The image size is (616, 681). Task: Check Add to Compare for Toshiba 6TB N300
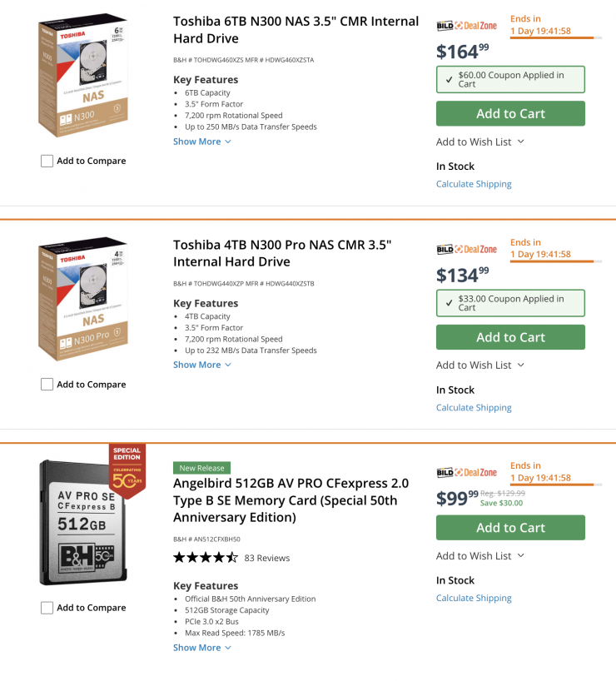pos(47,161)
